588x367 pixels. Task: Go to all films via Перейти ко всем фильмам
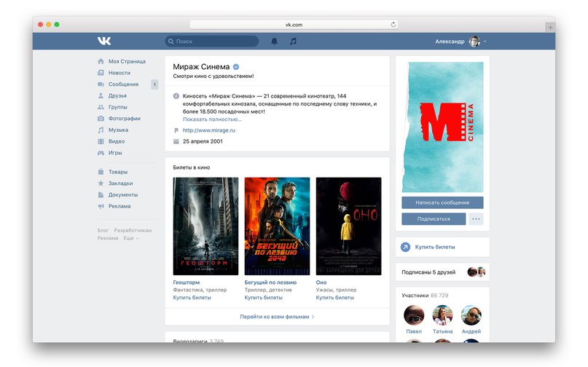[x=277, y=317]
